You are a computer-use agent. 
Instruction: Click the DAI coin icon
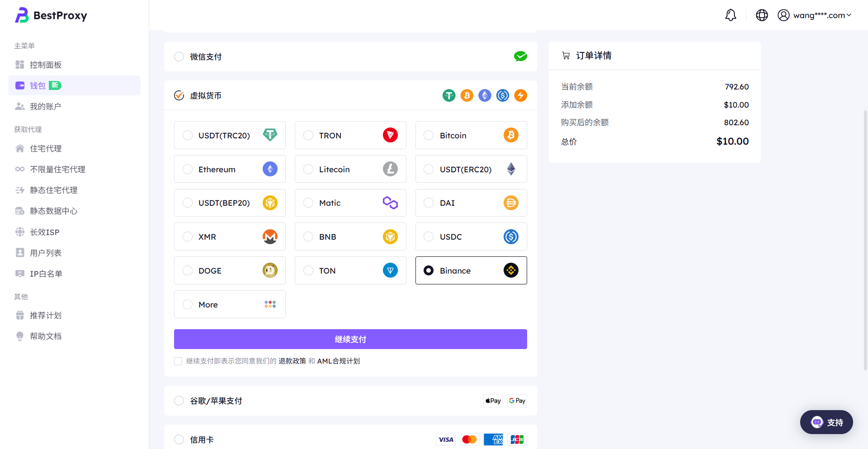tap(511, 203)
